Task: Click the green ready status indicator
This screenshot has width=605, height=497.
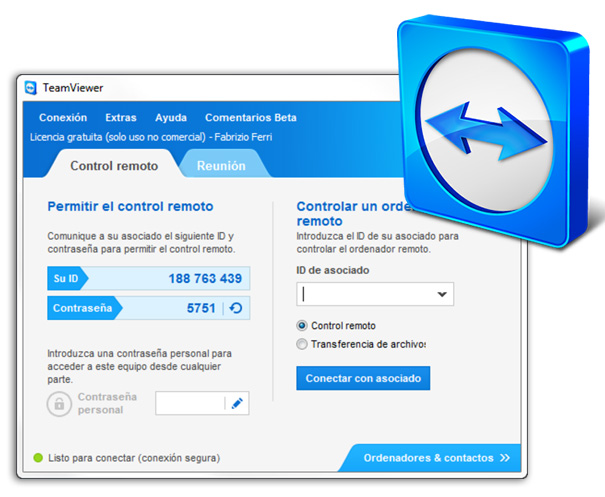Action: [x=38, y=458]
